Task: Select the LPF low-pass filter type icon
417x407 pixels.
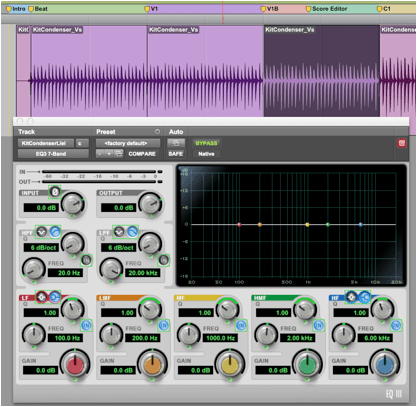Action: 132,232
